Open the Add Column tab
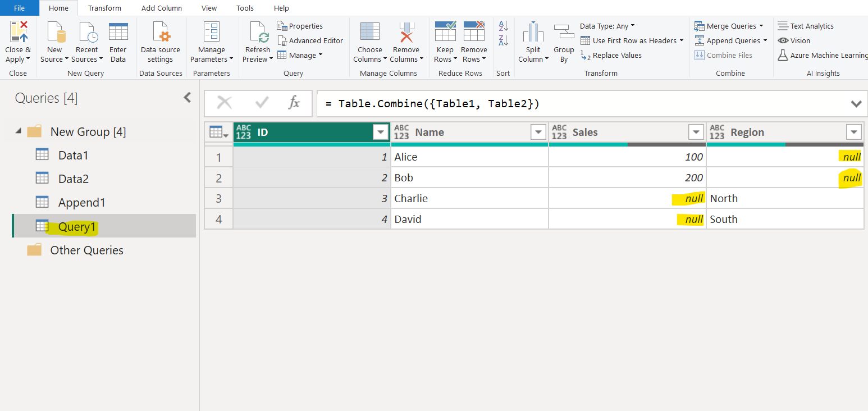The height and width of the screenshot is (411, 868). click(162, 8)
